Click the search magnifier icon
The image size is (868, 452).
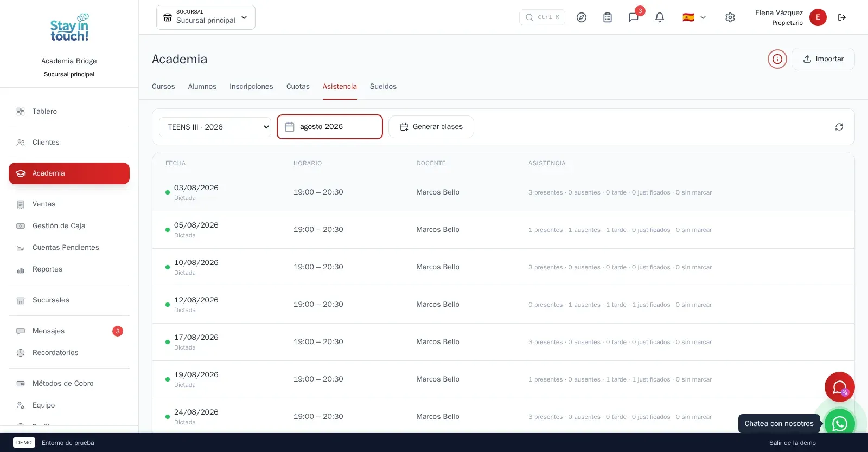[529, 17]
